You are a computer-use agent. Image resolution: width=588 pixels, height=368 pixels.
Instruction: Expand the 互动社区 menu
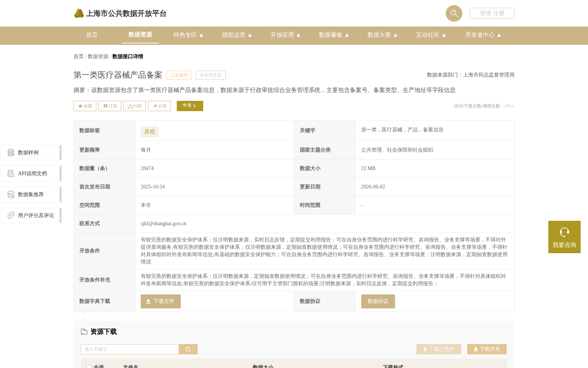431,35
